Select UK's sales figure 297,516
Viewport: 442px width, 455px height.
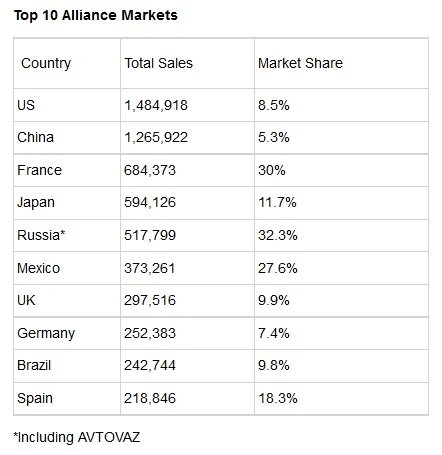pos(150,300)
